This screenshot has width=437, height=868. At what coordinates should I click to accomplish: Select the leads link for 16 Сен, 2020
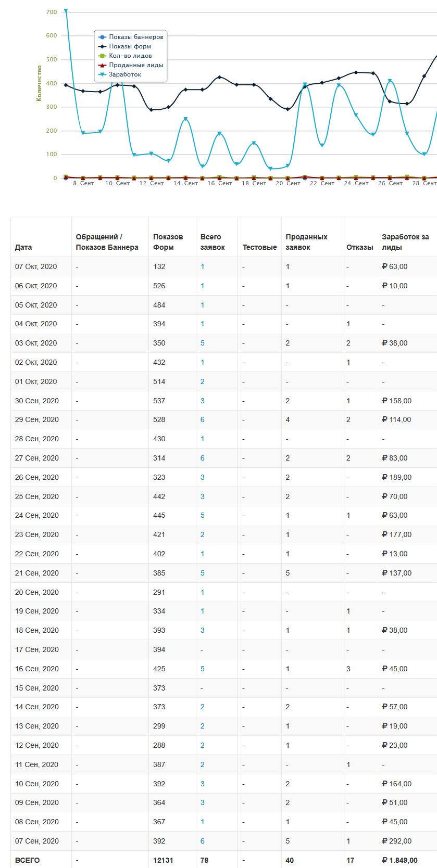click(x=203, y=669)
